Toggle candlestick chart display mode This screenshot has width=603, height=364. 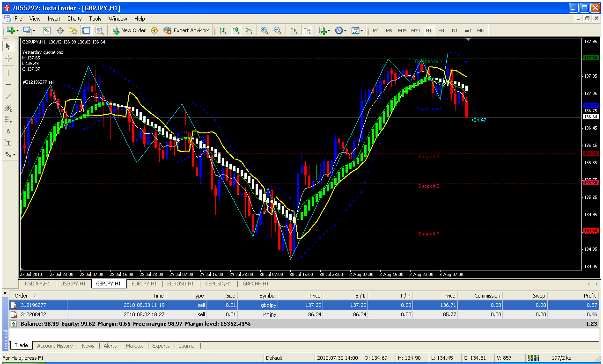(x=236, y=30)
